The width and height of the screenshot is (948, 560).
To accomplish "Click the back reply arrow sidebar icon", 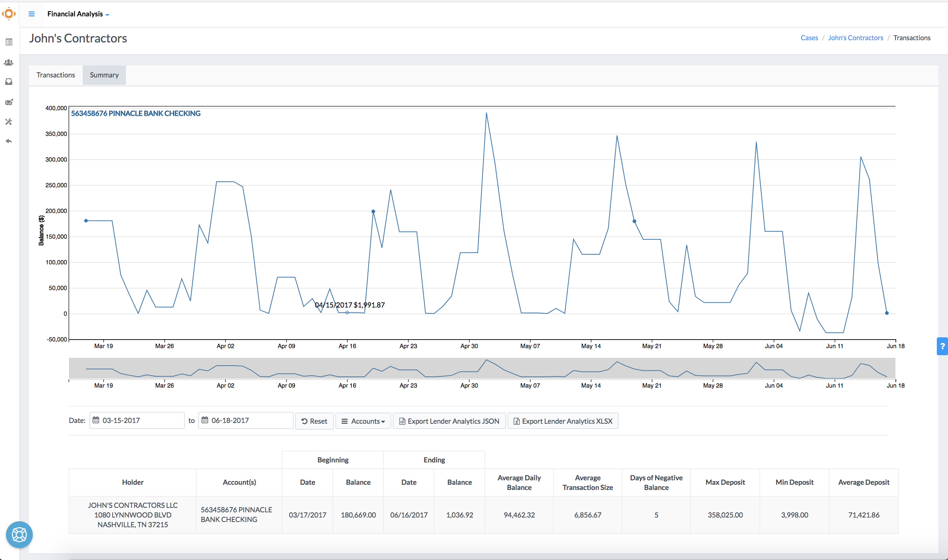I will (x=9, y=141).
